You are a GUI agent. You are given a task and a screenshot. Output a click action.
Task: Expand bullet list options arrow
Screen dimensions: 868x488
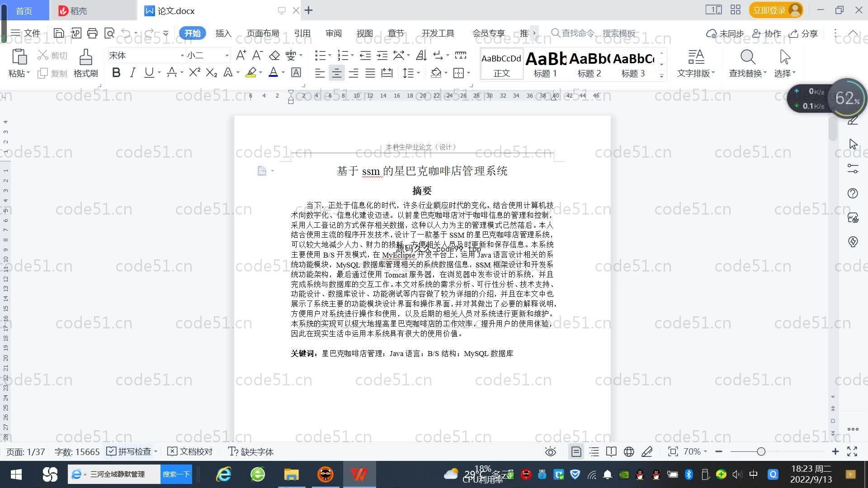tap(330, 56)
